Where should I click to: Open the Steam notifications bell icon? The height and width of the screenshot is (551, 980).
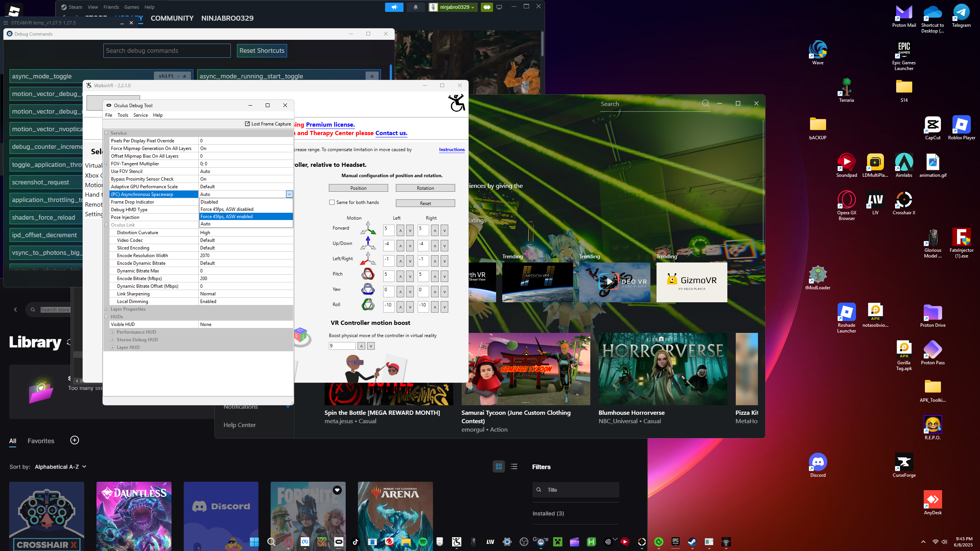click(x=415, y=7)
